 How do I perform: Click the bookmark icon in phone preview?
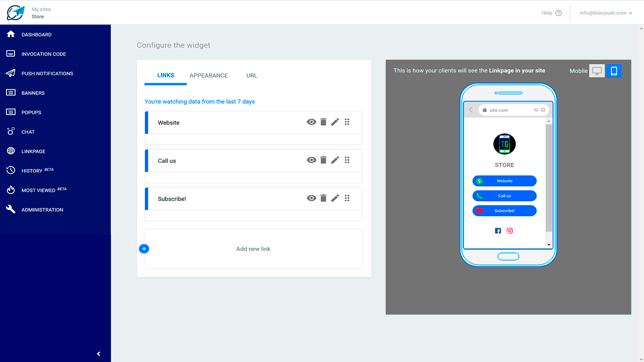coord(543,110)
